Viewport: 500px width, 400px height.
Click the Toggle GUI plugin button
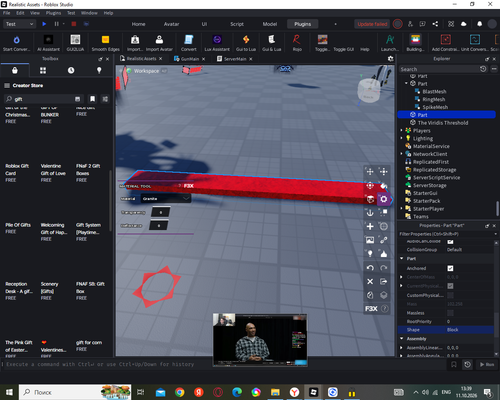343,49
